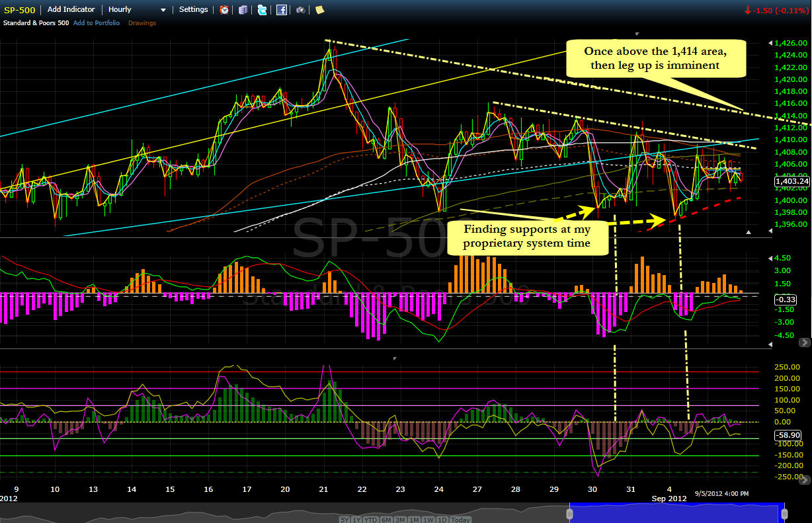
Task: Select the 6M range button
Action: click(386, 520)
